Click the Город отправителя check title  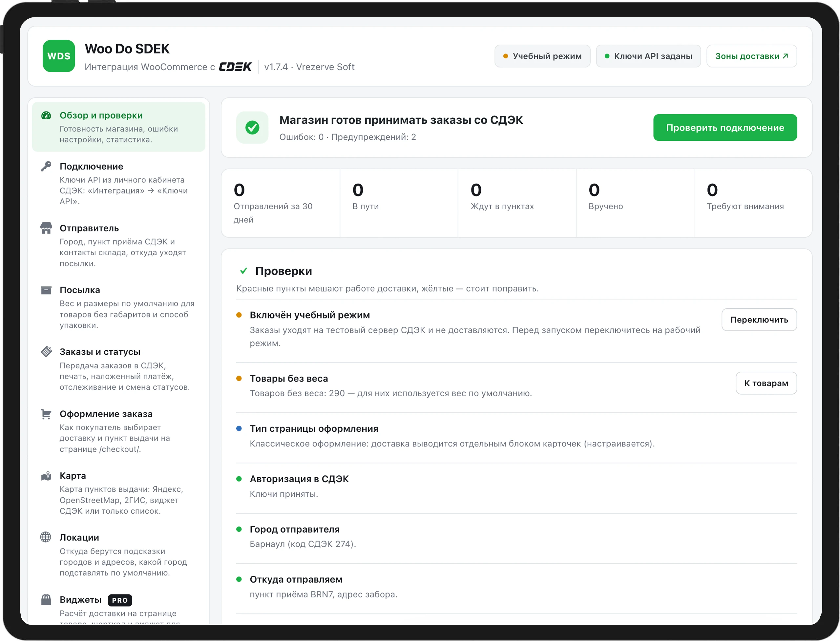click(x=295, y=529)
